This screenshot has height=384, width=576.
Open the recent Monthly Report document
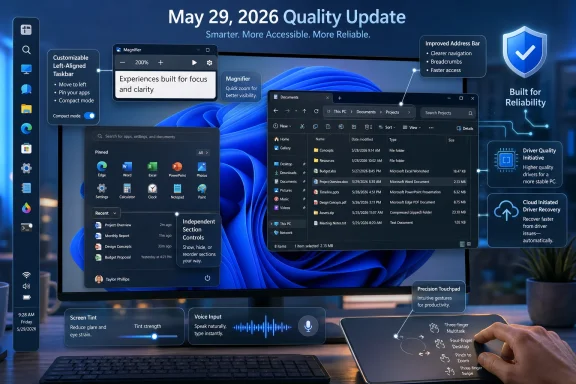pyautogui.click(x=133, y=236)
